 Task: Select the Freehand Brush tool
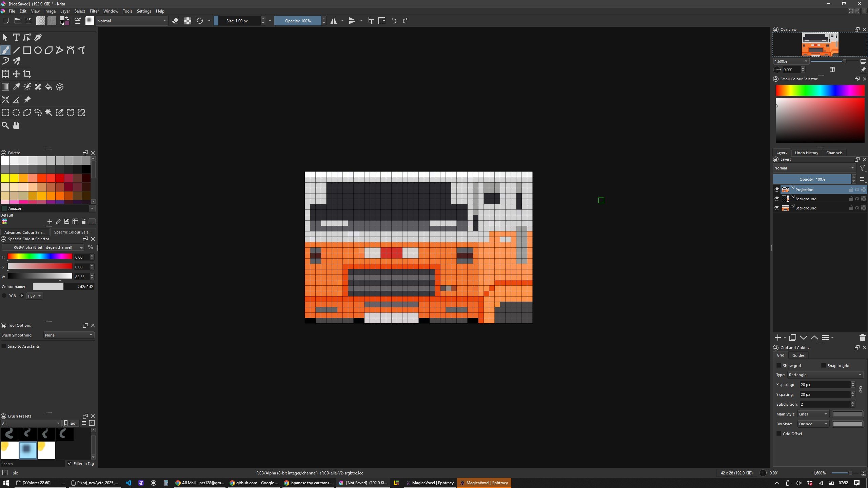(5, 50)
